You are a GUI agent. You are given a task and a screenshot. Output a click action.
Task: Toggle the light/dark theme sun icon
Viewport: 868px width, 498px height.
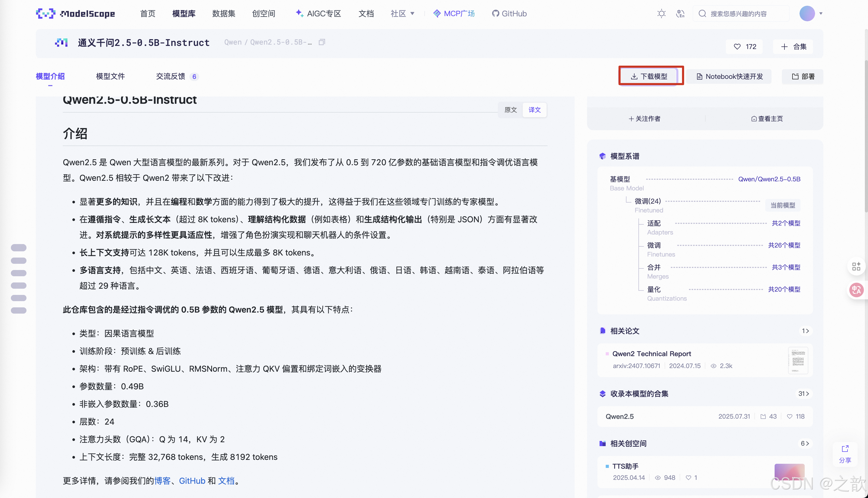661,14
